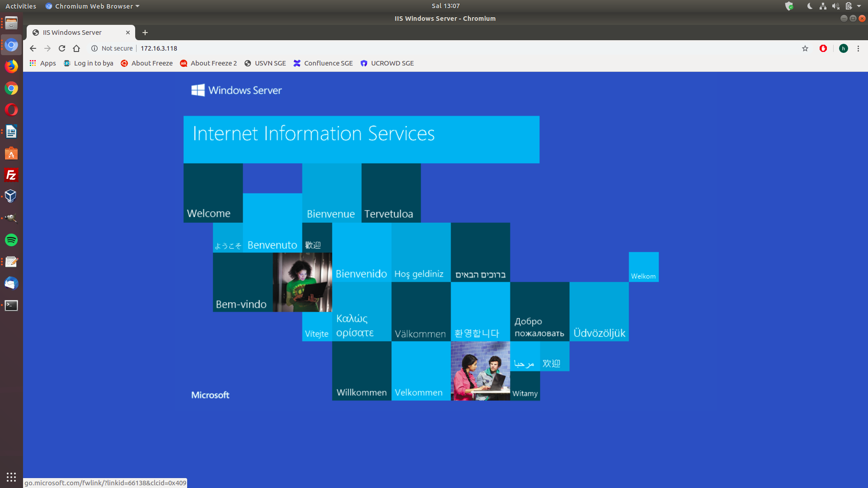The height and width of the screenshot is (488, 868).
Task: Click the Tervetuloa tile
Action: 391,193
